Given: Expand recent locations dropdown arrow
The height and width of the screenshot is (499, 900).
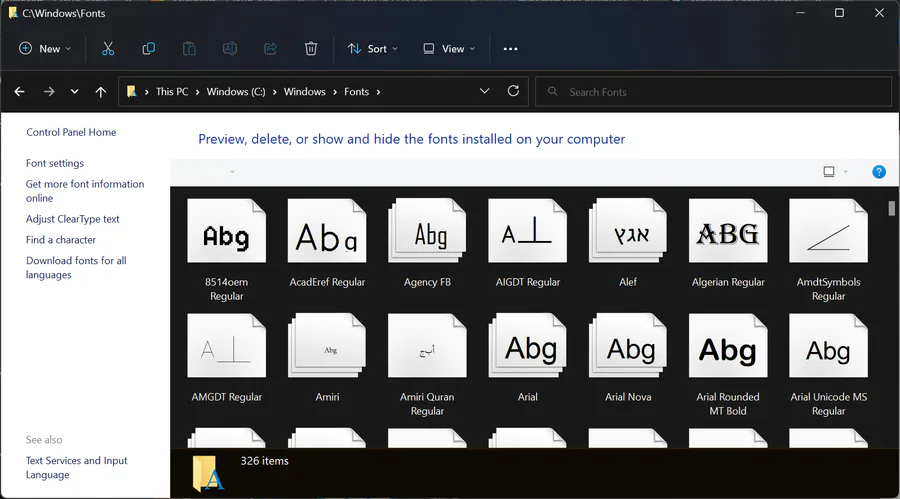Looking at the screenshot, I should click(x=75, y=92).
